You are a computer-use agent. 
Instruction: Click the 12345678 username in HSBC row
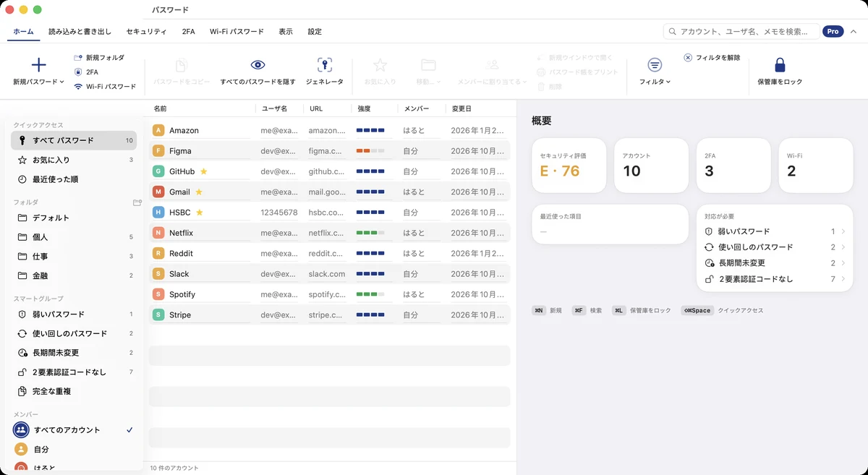(x=279, y=213)
